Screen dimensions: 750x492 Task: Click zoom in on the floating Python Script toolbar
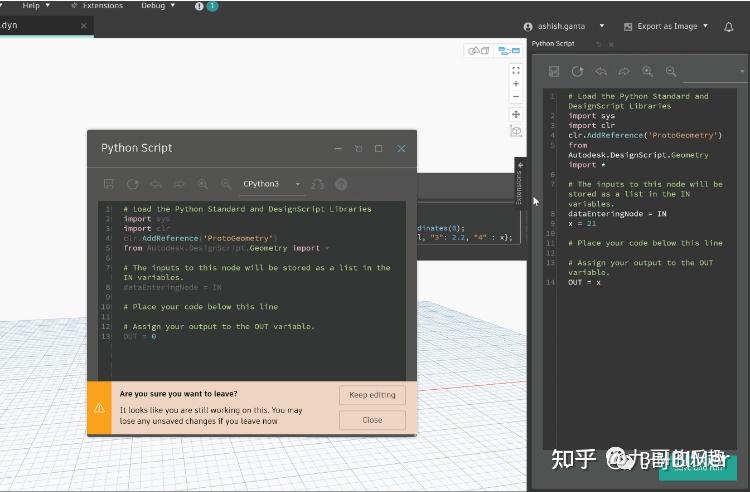pyautogui.click(x=202, y=184)
